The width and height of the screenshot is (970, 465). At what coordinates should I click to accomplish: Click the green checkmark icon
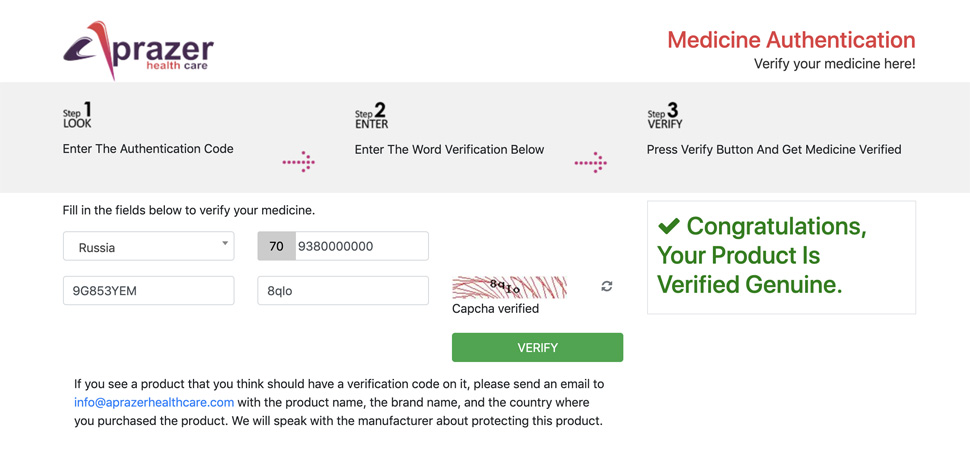pos(669,227)
